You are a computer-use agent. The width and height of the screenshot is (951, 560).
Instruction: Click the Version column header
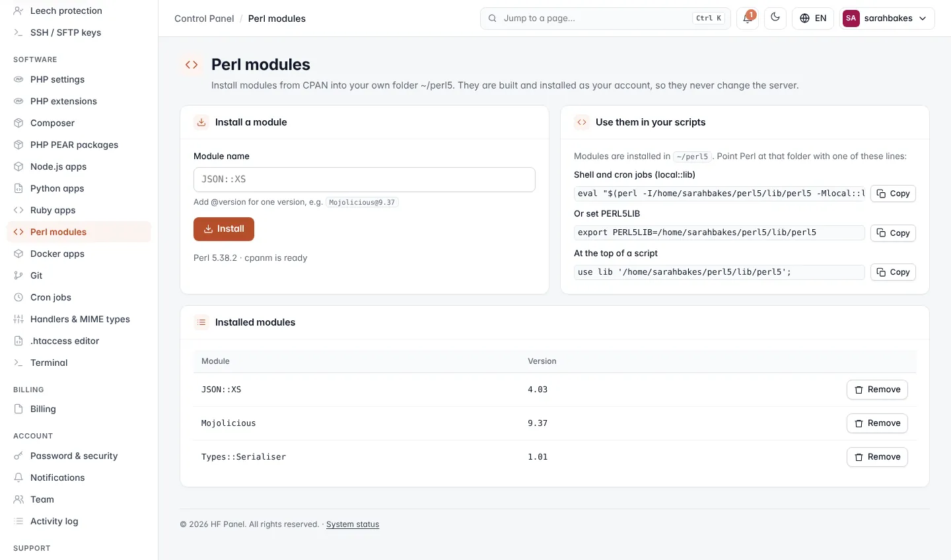(x=542, y=361)
